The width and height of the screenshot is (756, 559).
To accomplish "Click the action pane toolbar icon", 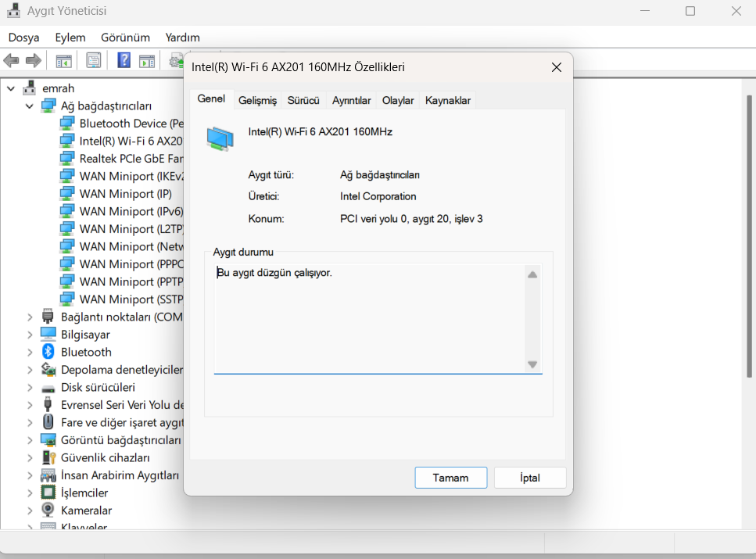I will pyautogui.click(x=147, y=61).
